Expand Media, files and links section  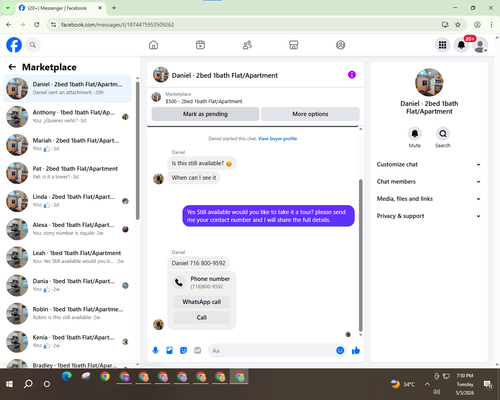429,199
